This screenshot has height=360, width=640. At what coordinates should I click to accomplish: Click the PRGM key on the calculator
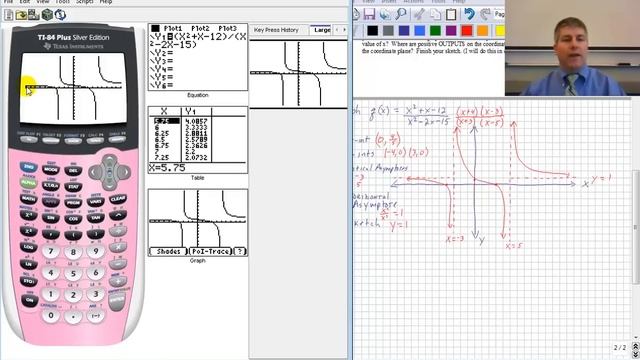coord(73,202)
